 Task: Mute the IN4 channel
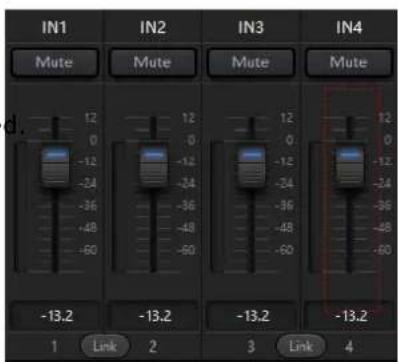(x=349, y=62)
